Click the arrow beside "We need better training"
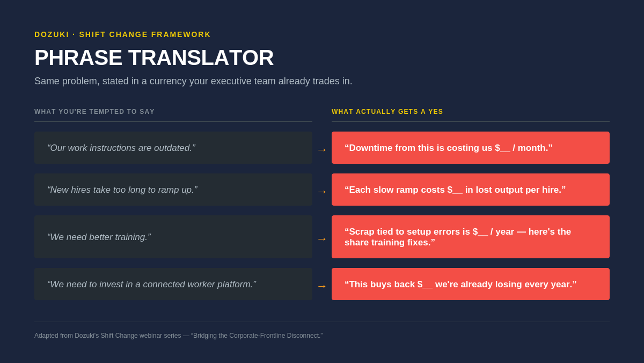This screenshot has width=644, height=363. (x=322, y=239)
